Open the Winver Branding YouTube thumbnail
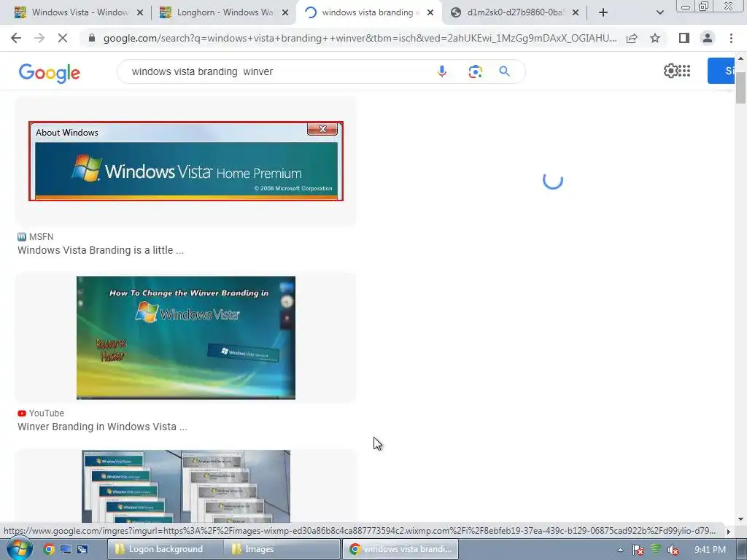 (186, 338)
